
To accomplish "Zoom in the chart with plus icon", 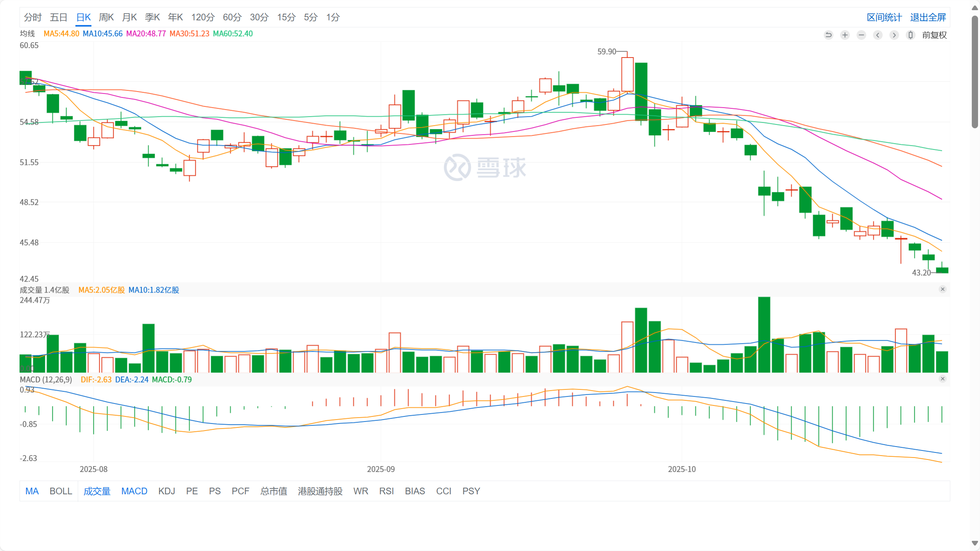I will [x=845, y=35].
